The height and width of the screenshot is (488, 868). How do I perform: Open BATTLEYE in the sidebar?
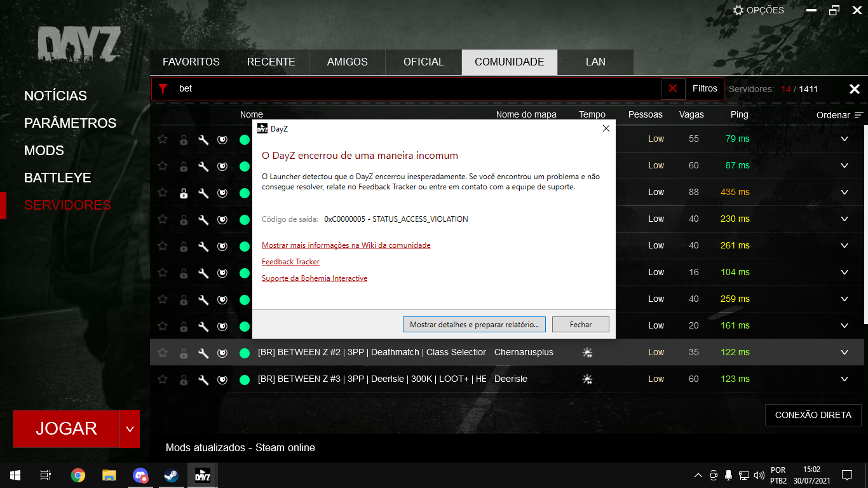click(x=58, y=178)
